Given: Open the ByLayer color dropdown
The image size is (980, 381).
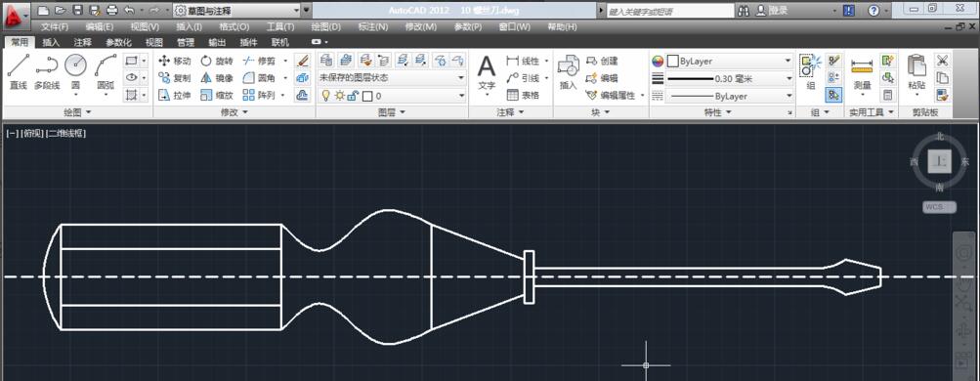Looking at the screenshot, I should [x=729, y=62].
